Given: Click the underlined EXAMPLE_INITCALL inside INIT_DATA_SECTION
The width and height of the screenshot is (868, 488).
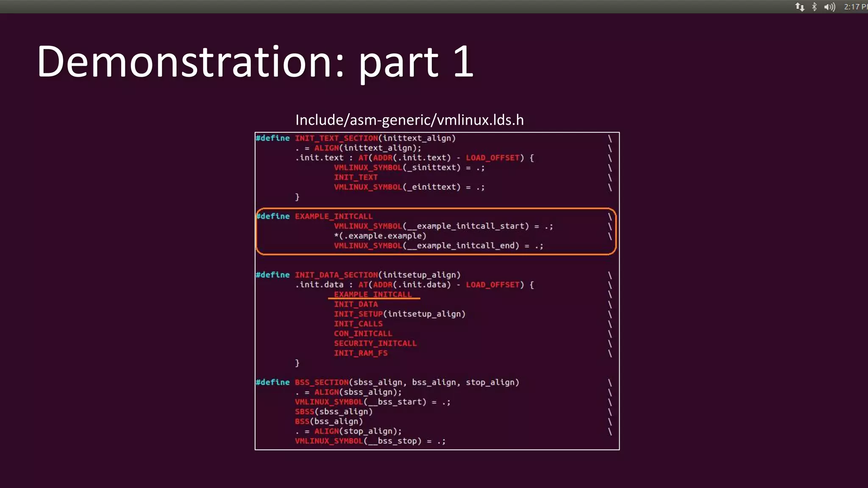Looking at the screenshot, I should click(373, 294).
